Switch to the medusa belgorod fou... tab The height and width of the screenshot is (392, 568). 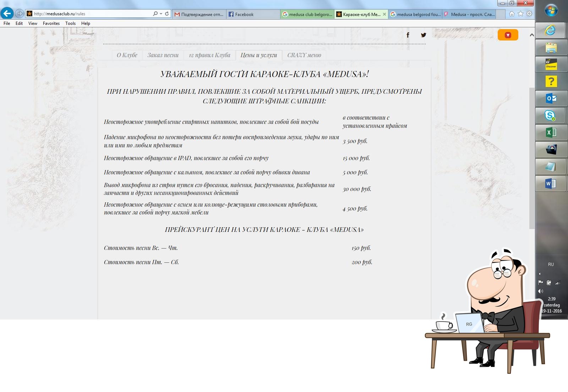415,14
